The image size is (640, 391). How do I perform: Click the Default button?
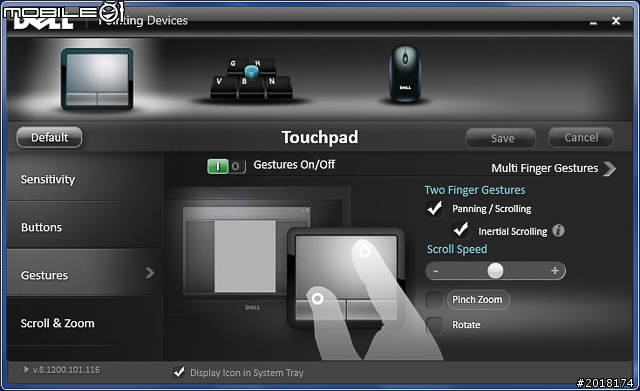[x=49, y=137]
